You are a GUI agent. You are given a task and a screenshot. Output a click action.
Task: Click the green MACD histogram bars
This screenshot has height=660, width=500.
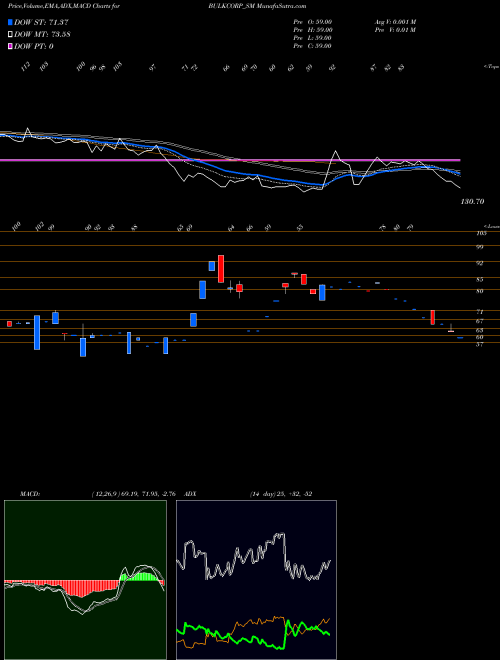pos(141,576)
